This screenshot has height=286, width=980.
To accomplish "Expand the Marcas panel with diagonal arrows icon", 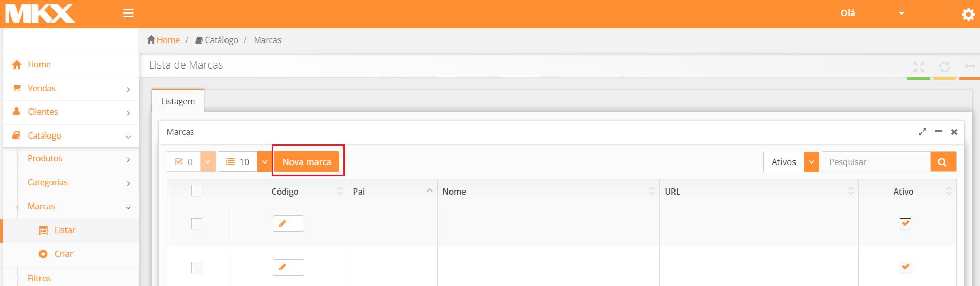I will pos(922,132).
